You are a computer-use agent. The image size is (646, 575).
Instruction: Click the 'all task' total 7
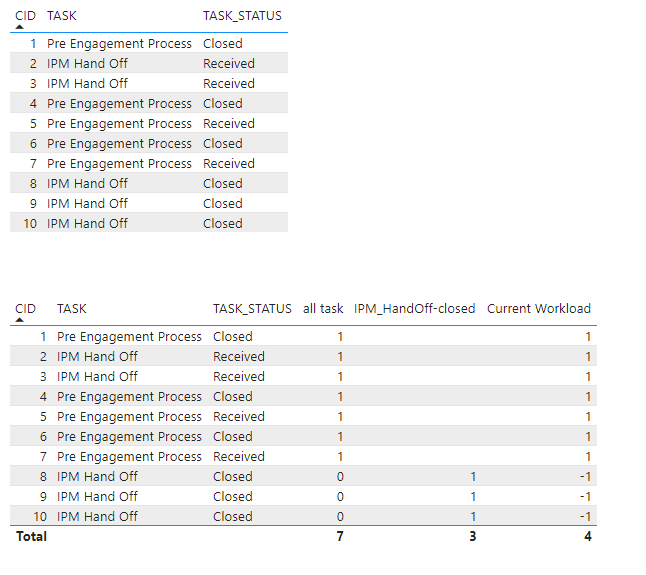point(340,536)
